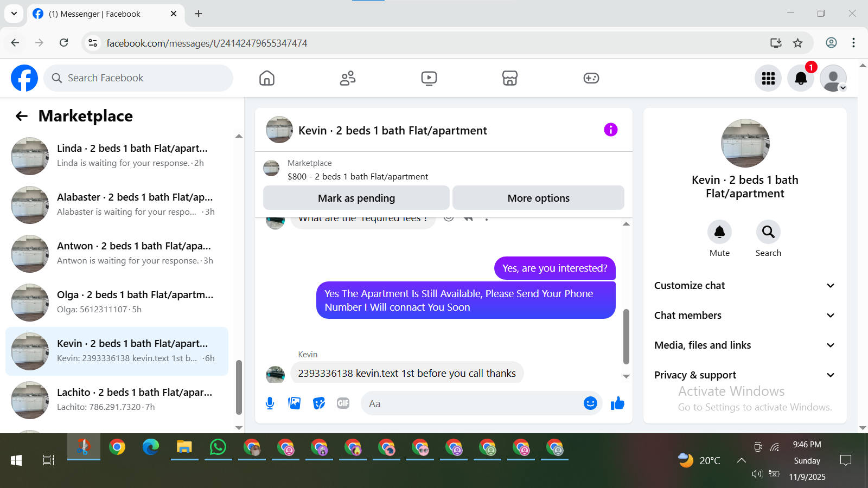868x488 pixels.
Task: Open the GIF picker
Action: 343,403
